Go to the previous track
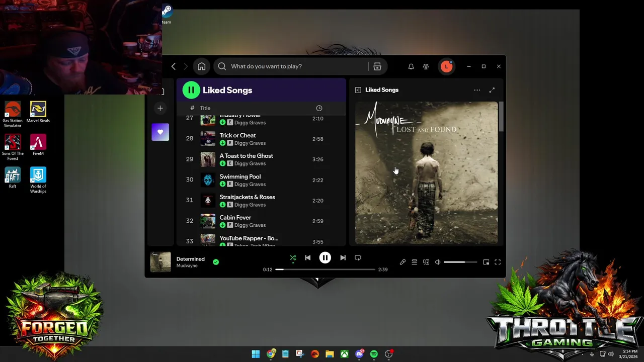Screen dimensions: 644x362 (x=307, y=258)
